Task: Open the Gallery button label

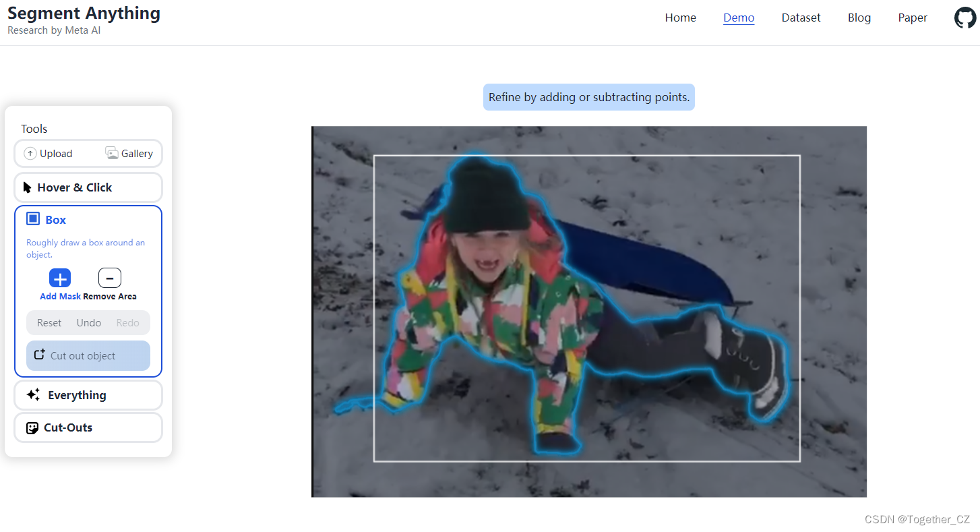Action: pyautogui.click(x=137, y=154)
